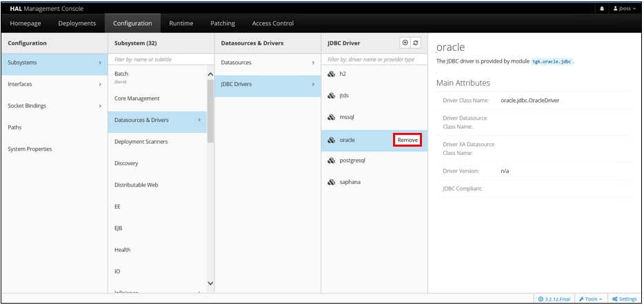The image size is (644, 305).
Task: Select the mssql driver row
Action: (x=374, y=117)
